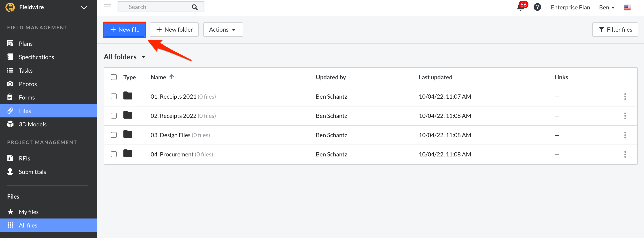This screenshot has height=238, width=644.
Task: Click the help question mark icon
Action: click(537, 7)
